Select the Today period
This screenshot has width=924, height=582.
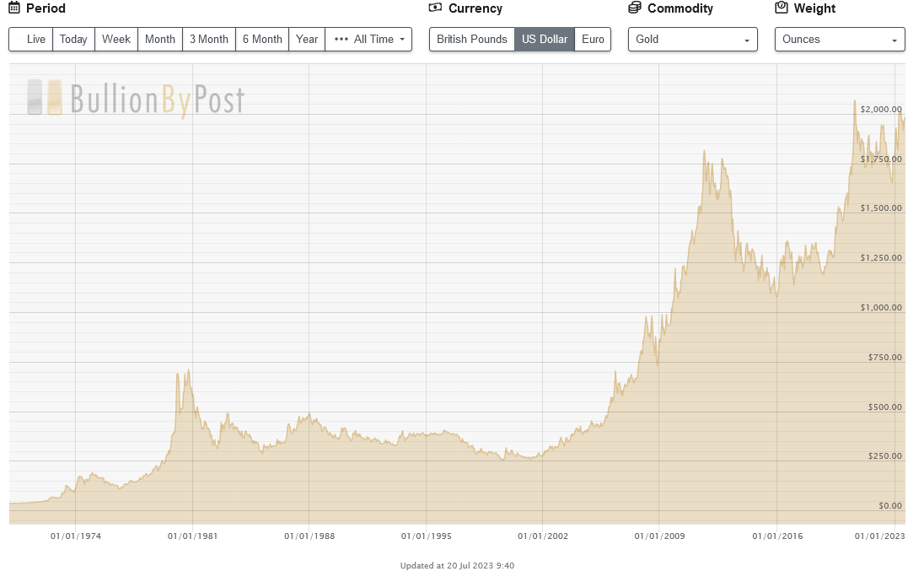click(73, 40)
